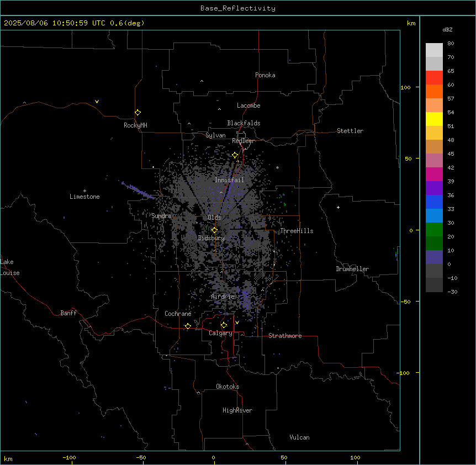This screenshot has height=465, width=476.
Task: Select the yellow diamond marker below RedDeer
Action: [235, 155]
